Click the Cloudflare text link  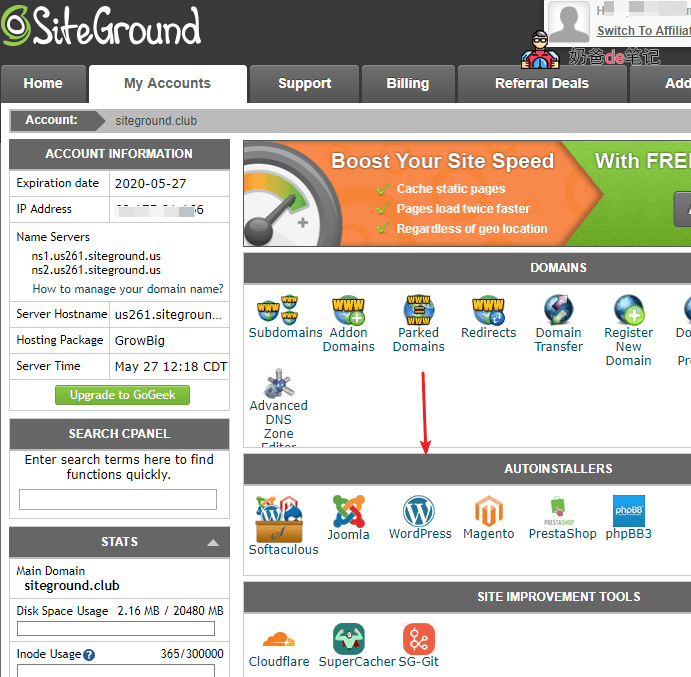(x=279, y=662)
